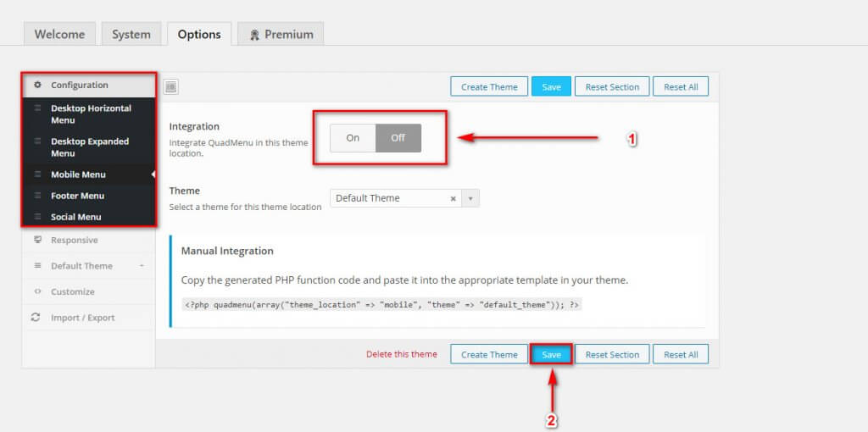The width and height of the screenshot is (868, 432).
Task: Open the Premium tab
Action: pos(281,34)
